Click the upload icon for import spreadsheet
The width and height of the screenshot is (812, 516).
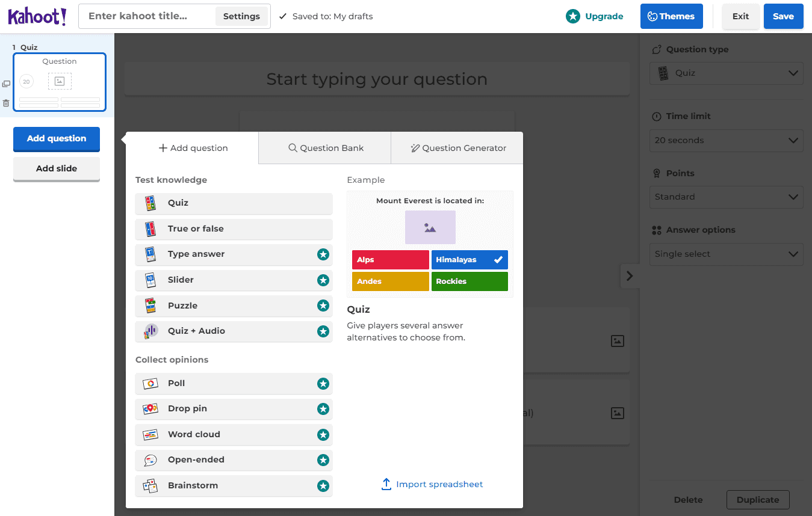tap(386, 484)
